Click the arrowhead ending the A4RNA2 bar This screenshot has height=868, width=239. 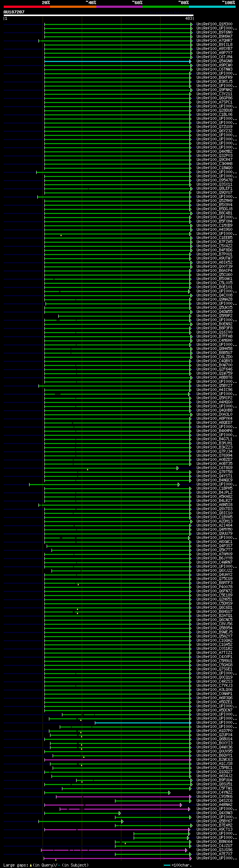tap(181, 805)
